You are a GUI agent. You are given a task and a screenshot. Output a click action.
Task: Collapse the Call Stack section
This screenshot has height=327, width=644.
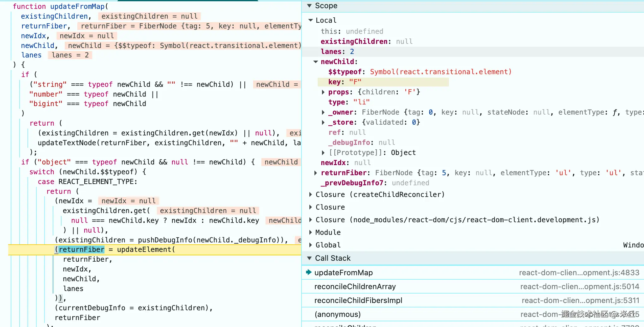pos(309,258)
